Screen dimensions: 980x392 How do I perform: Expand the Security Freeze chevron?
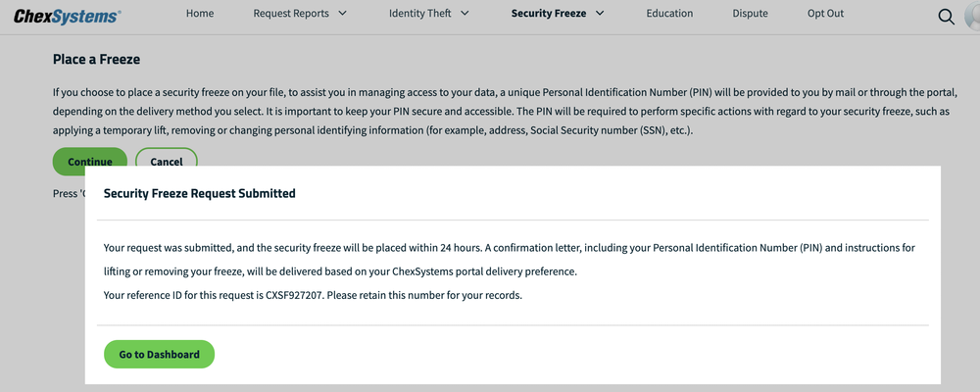599,14
